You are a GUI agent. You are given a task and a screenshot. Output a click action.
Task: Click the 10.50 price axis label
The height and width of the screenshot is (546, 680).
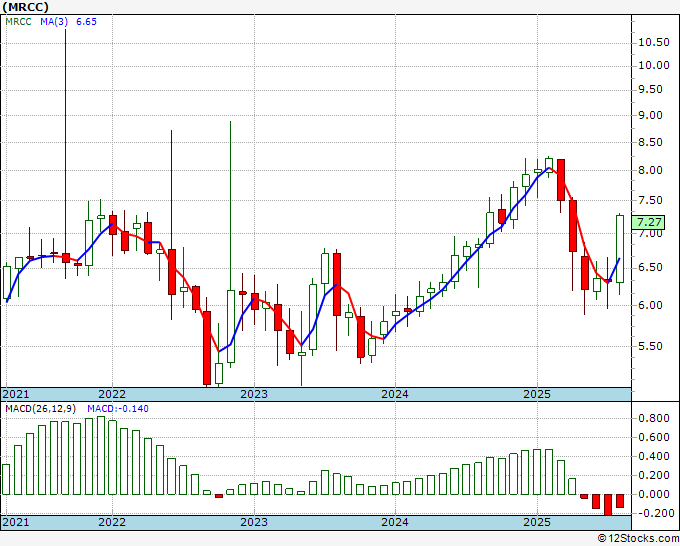(x=654, y=42)
